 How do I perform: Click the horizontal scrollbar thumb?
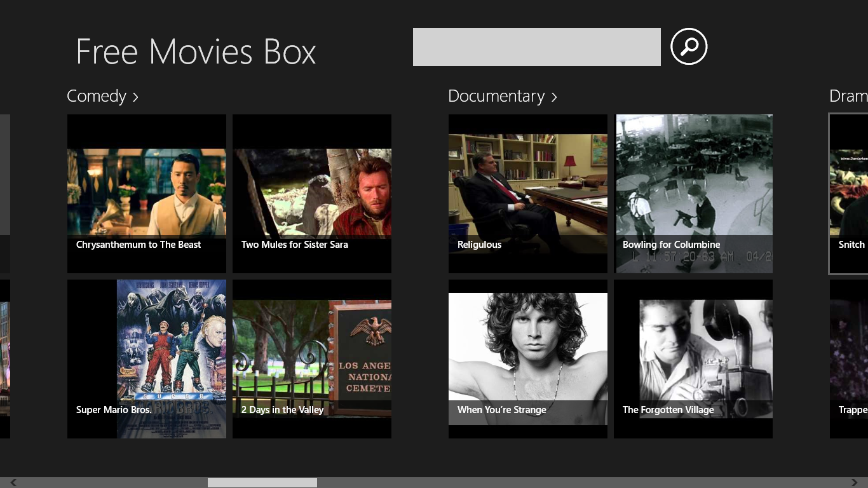[262, 483]
